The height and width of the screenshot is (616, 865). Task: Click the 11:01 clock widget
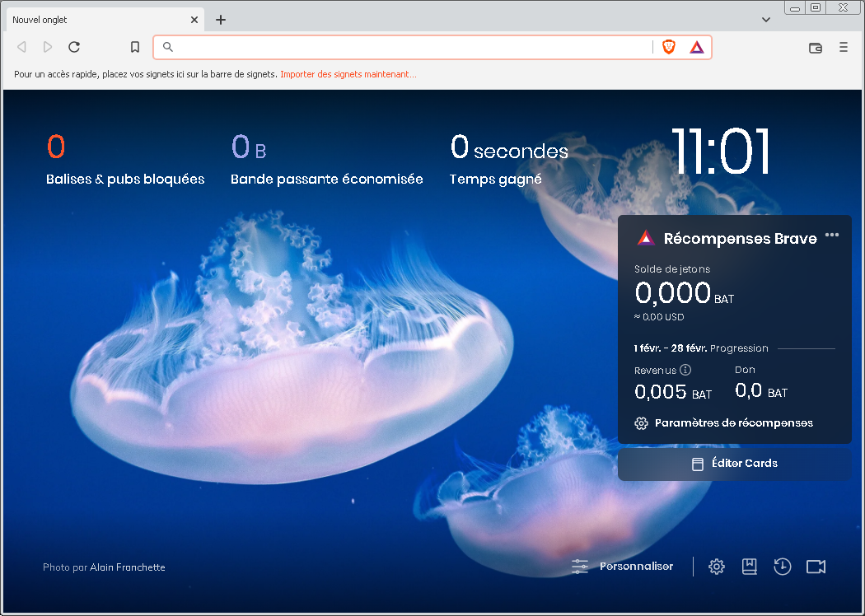pos(720,151)
